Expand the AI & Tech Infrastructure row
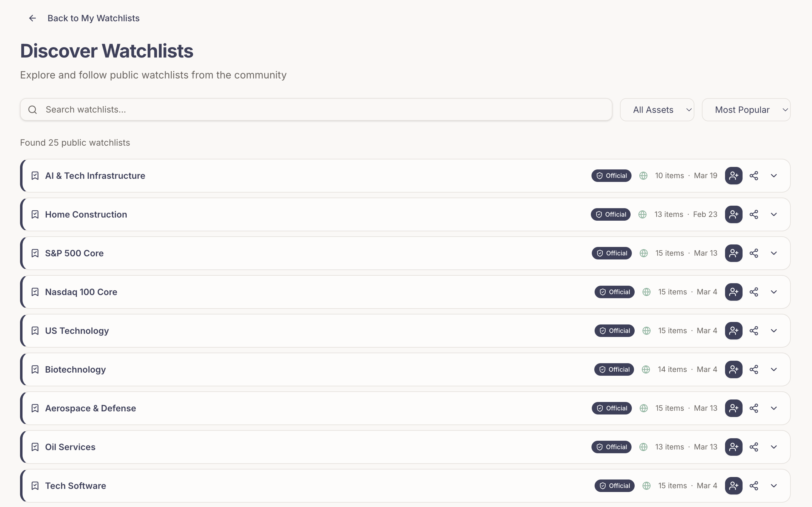This screenshot has height=507, width=812. pyautogui.click(x=774, y=176)
